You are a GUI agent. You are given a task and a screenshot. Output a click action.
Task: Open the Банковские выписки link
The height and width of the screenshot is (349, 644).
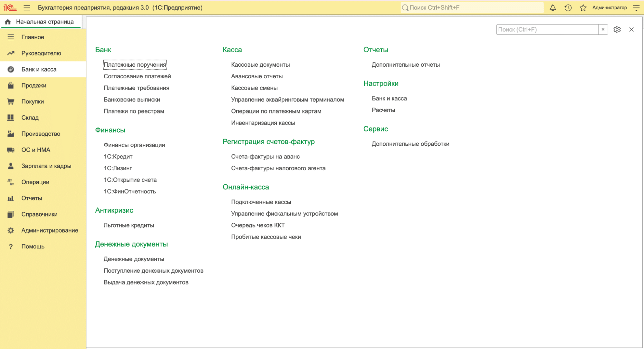click(132, 100)
